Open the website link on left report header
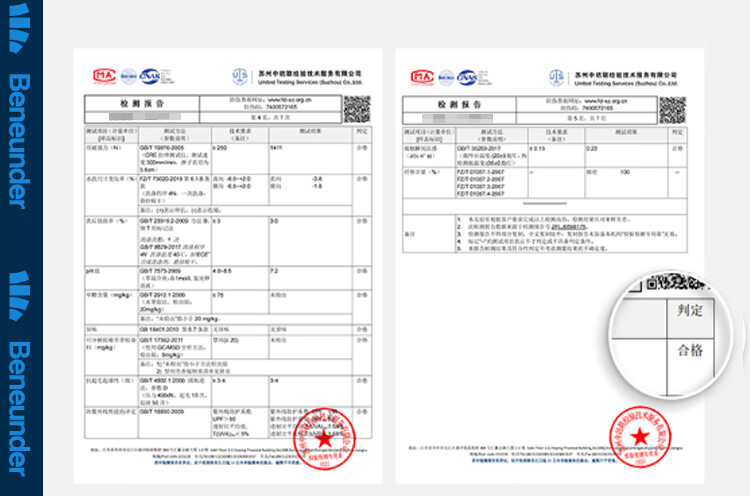This screenshot has width=750, height=496. 291,100
